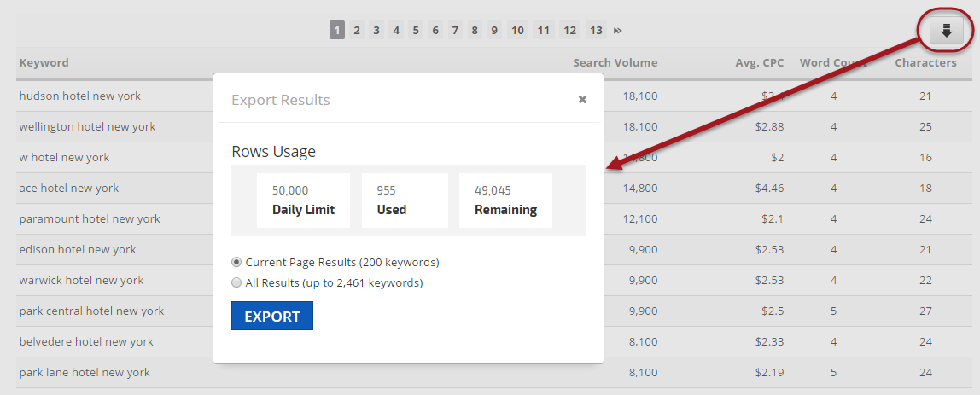Click the Daily Limit usage box
This screenshot has width=980, height=395.
coord(303,200)
